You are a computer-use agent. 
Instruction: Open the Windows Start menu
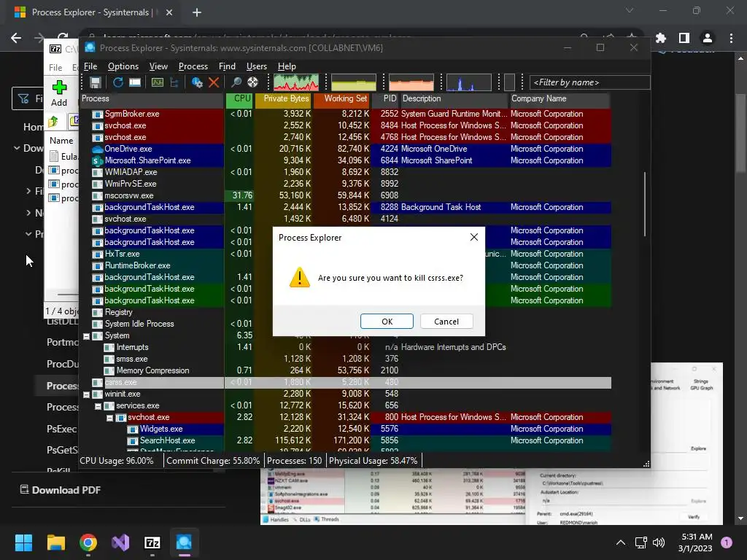click(x=23, y=542)
